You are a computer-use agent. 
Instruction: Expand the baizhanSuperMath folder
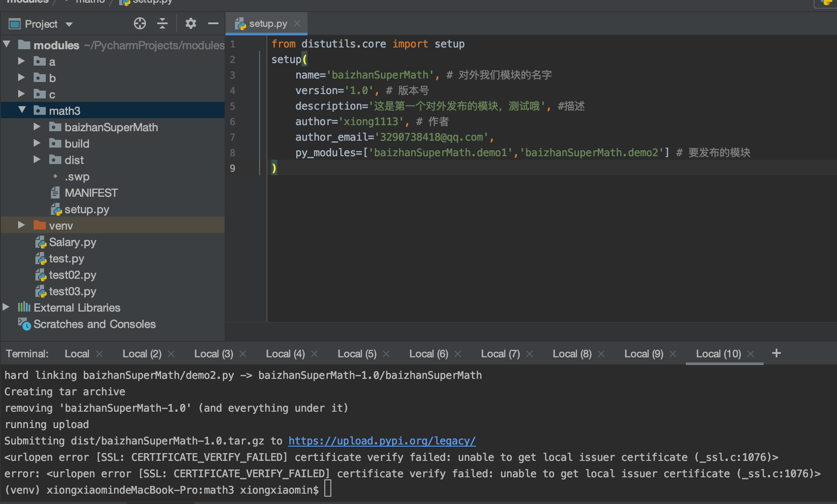point(37,127)
